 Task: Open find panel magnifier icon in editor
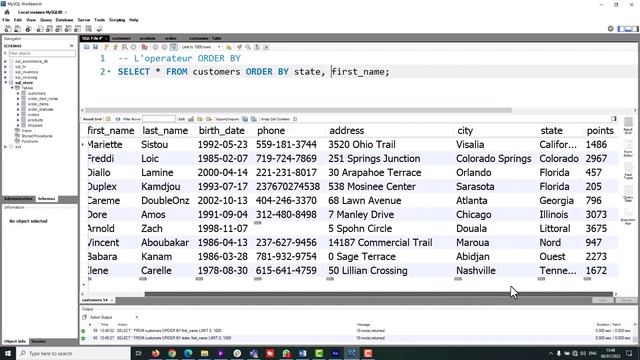coord(248,47)
